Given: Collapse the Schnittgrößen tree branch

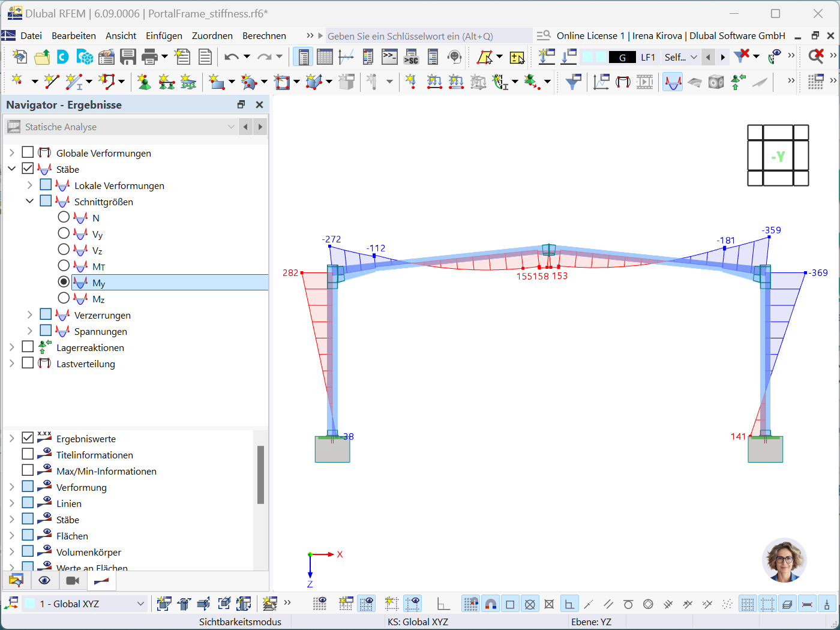Looking at the screenshot, I should point(29,200).
